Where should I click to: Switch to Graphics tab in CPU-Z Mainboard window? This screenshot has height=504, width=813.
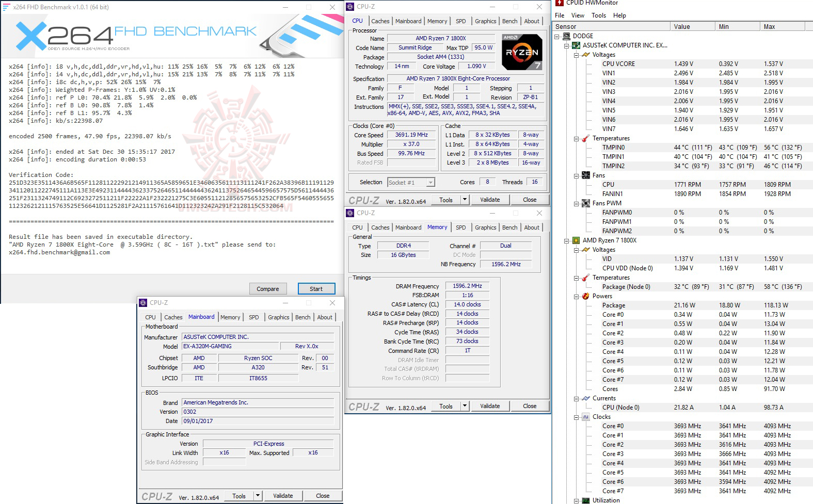point(279,317)
